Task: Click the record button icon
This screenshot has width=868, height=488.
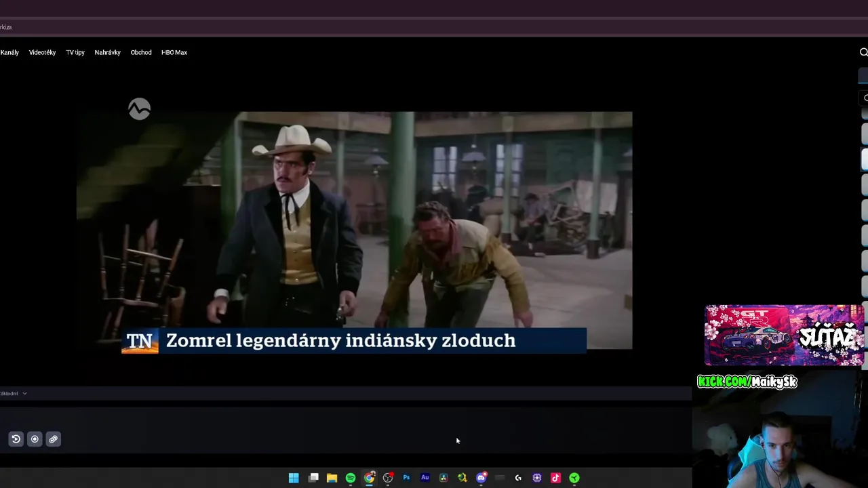Action: point(35,439)
